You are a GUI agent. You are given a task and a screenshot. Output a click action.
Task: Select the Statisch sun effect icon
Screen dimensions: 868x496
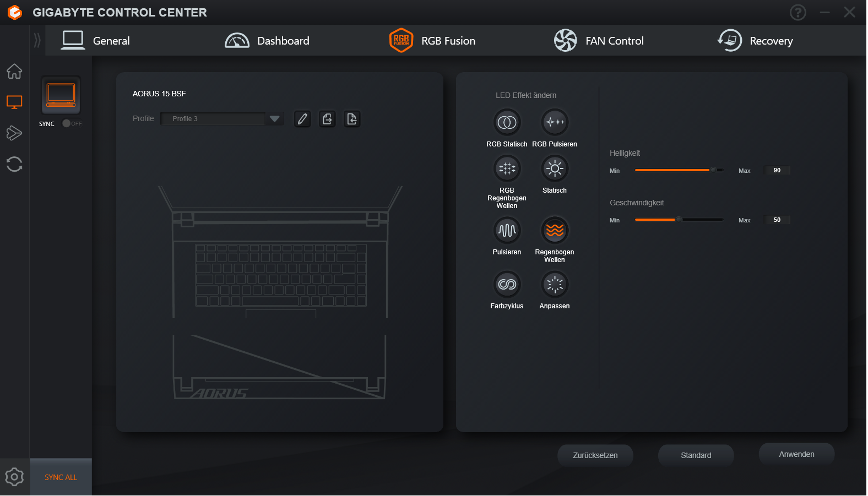555,168
